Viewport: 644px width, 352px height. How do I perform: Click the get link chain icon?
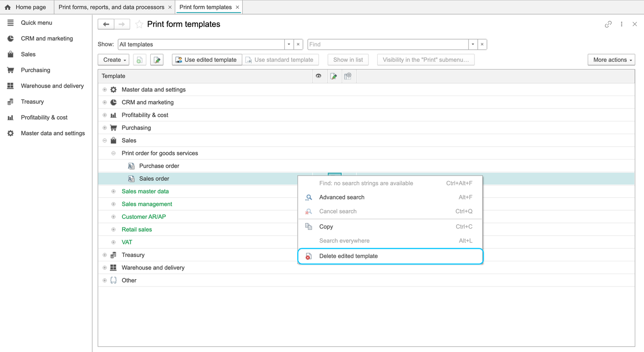pos(608,24)
